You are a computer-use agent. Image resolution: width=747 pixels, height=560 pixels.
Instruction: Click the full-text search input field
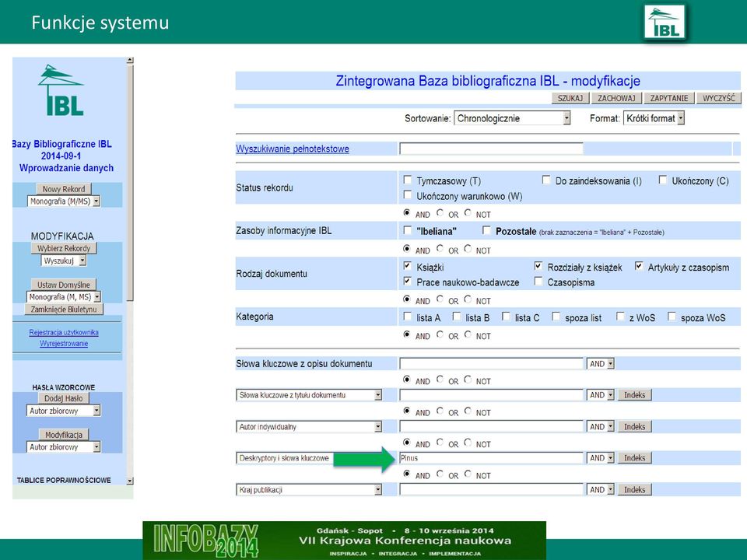pos(491,149)
